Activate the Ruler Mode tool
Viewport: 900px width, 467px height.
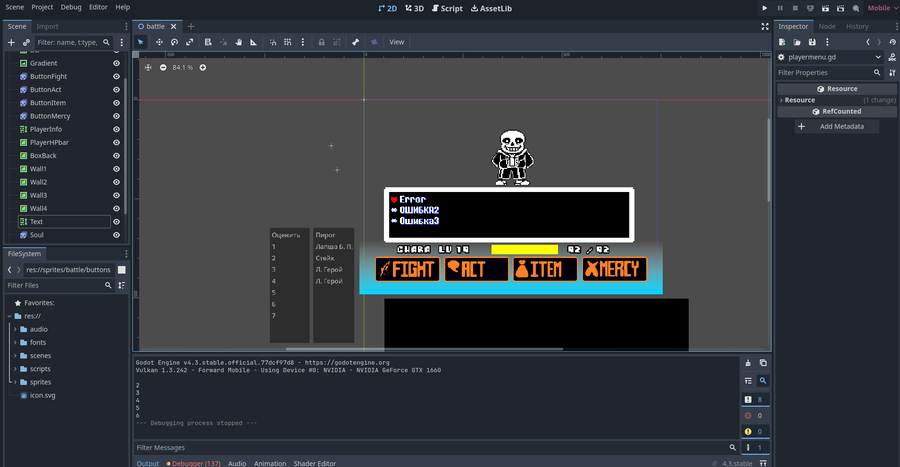(253, 42)
